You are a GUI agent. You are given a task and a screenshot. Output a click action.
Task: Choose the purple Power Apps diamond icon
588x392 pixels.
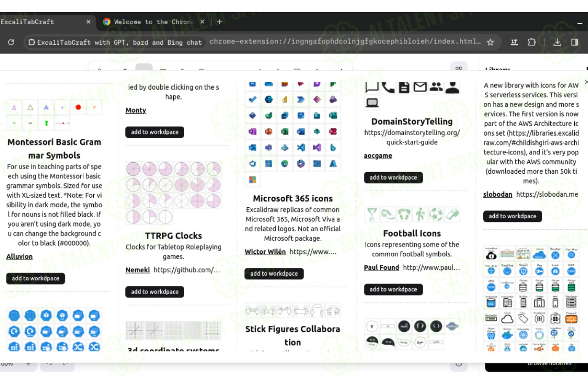pyautogui.click(x=317, y=99)
